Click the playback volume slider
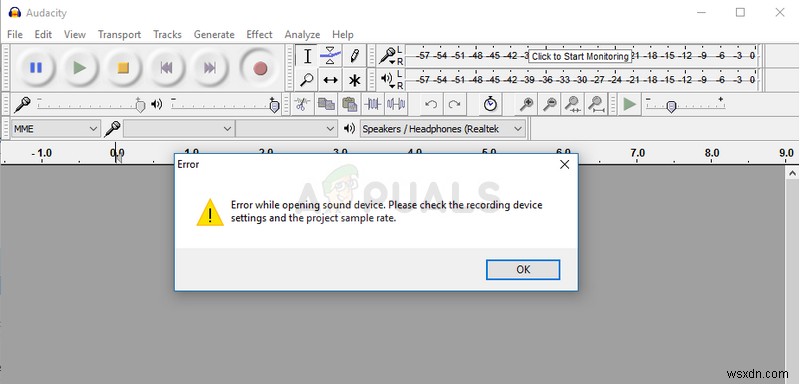Image resolution: width=800 pixels, height=384 pixels. pyautogui.click(x=226, y=105)
